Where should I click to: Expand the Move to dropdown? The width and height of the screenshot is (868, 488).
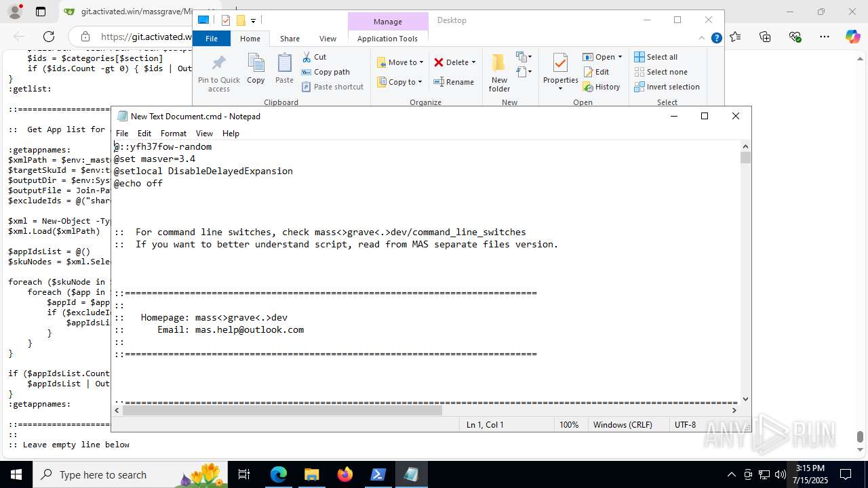click(x=421, y=62)
